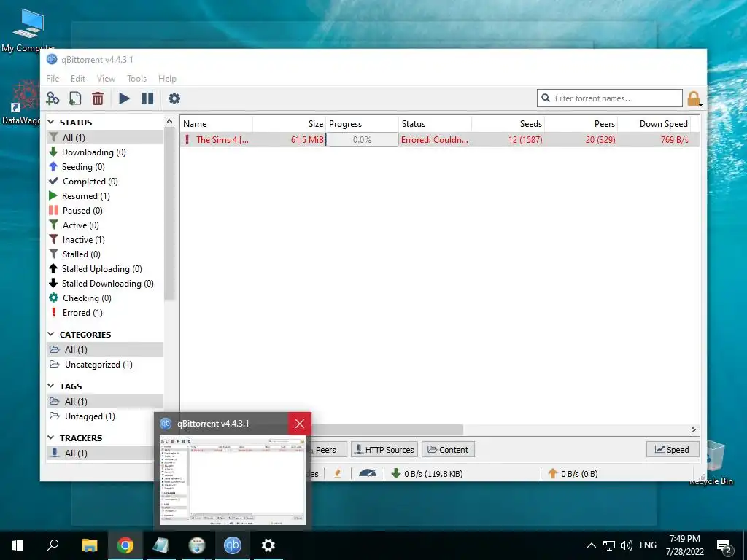Screen dimensions: 747x560
Task: Click the qBittorrent icon in the taskbar
Action: [x=233, y=545]
